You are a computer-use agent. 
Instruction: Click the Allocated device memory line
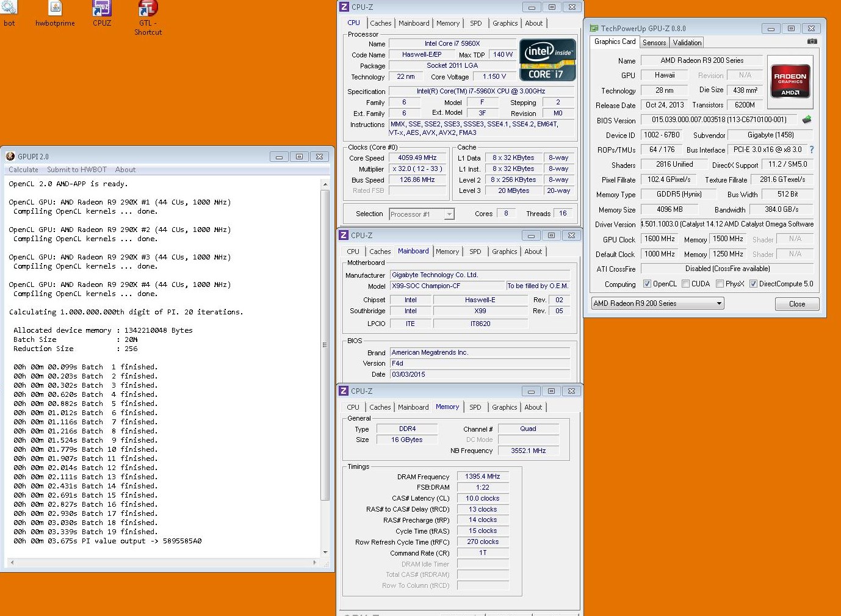click(103, 330)
